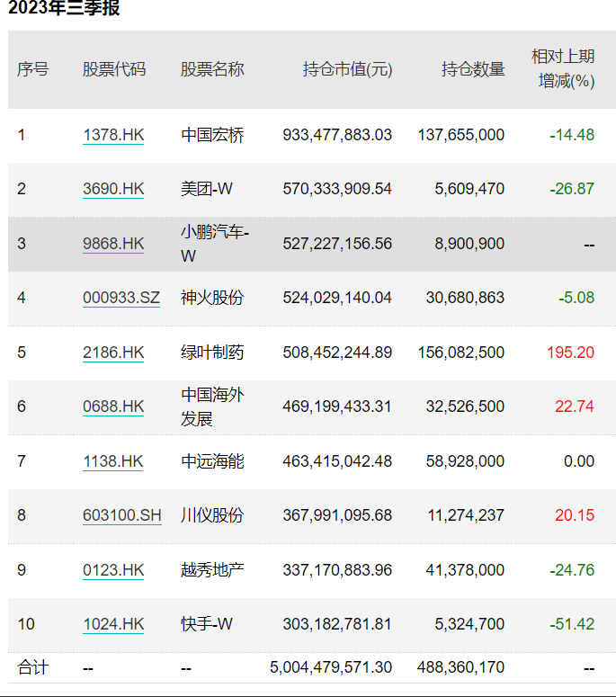Open the 000933.SZ stock code link
This screenshot has width=616, height=697.
(121, 298)
